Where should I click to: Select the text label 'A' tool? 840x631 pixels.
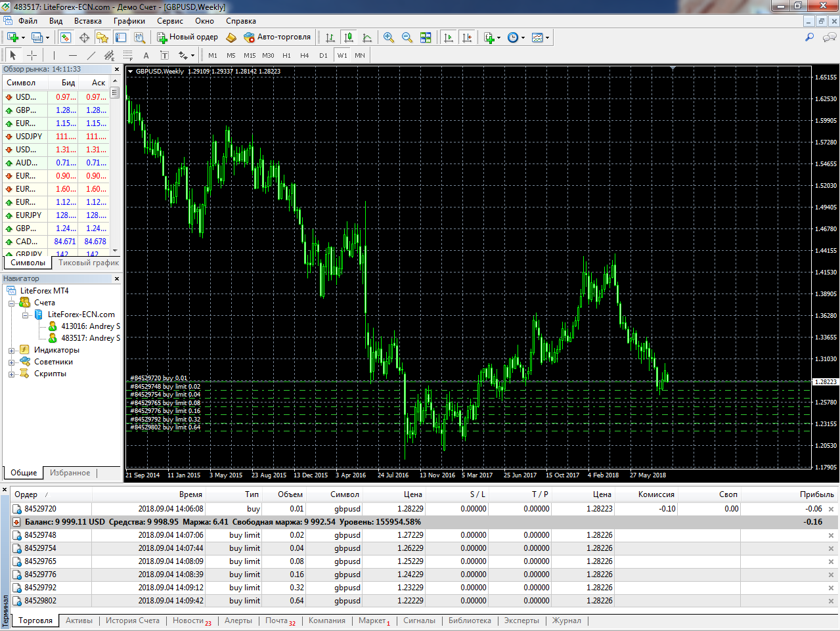[146, 55]
